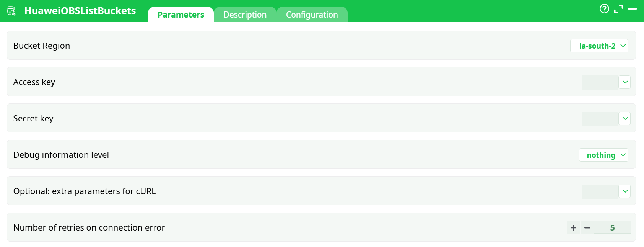Click the la-south-2 region value
This screenshot has width=644, height=247.
click(597, 46)
